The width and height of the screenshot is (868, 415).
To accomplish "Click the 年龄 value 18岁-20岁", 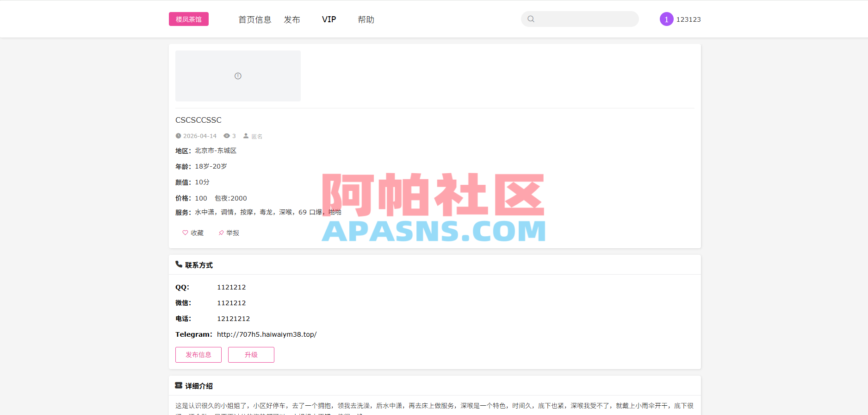I will pyautogui.click(x=211, y=166).
